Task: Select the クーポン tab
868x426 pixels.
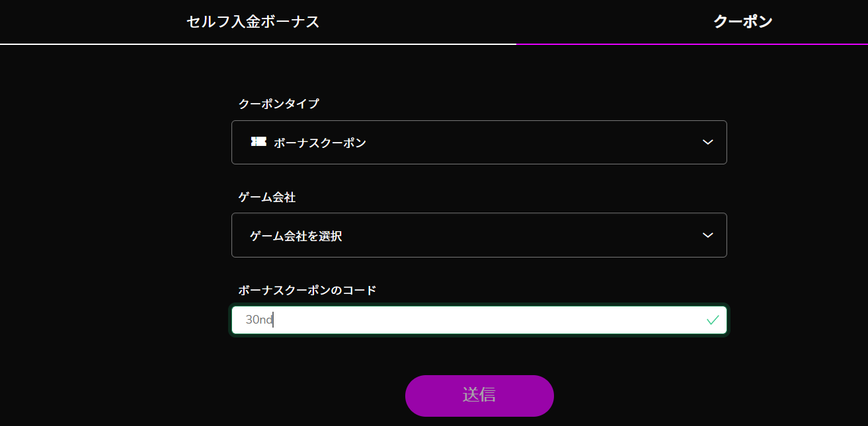Action: (743, 22)
